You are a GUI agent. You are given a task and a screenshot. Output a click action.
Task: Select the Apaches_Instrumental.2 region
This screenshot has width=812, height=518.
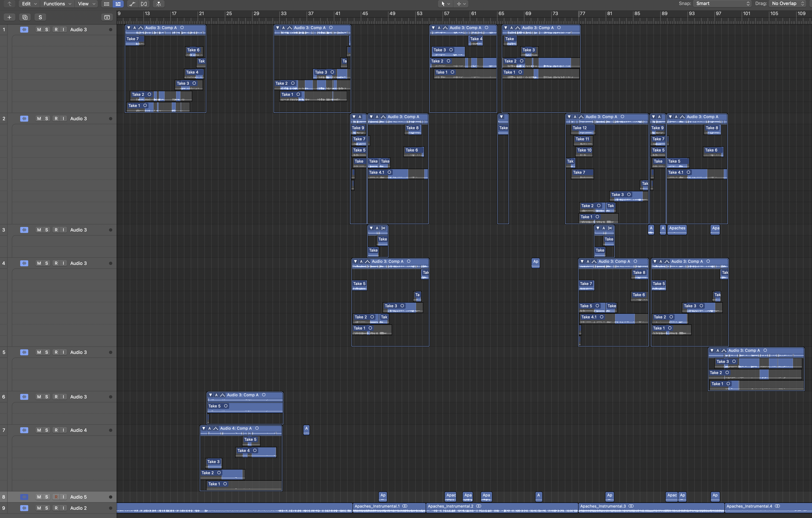point(502,508)
